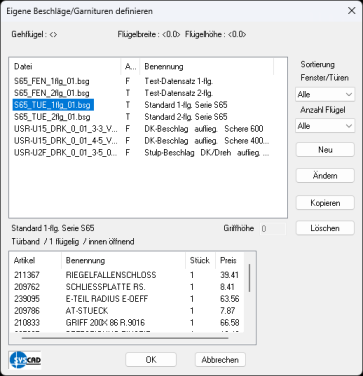This screenshot has width=363, height=376.
Task: Close the Eigene Beschläge dialog
Action: (x=351, y=11)
